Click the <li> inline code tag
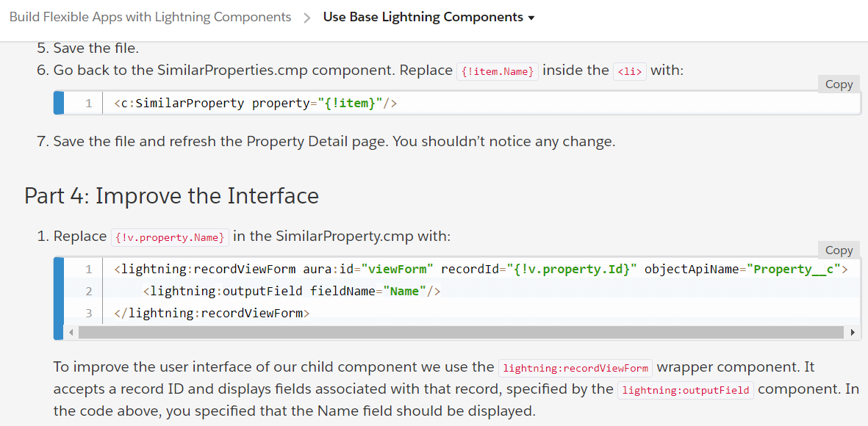 [x=630, y=71]
